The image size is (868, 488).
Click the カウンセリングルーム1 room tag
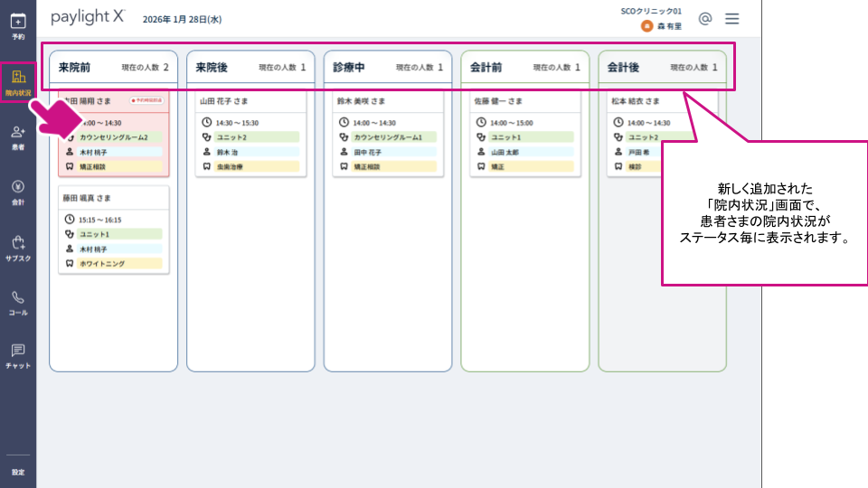(x=394, y=136)
